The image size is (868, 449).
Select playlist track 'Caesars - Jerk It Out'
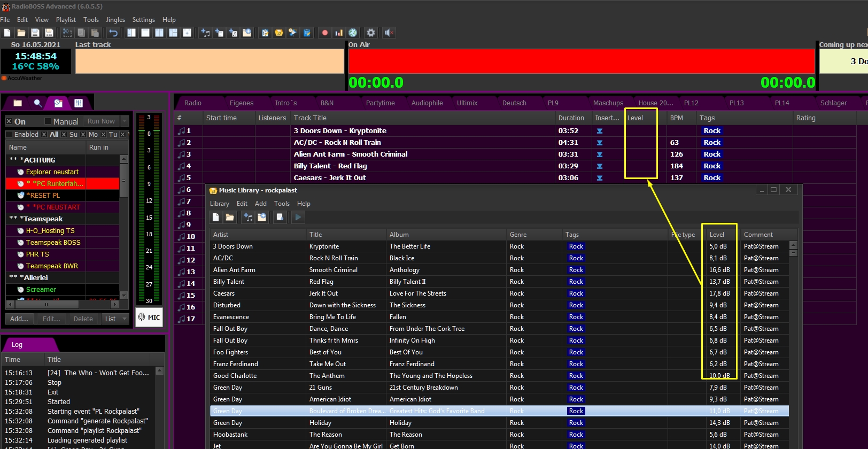(x=330, y=178)
